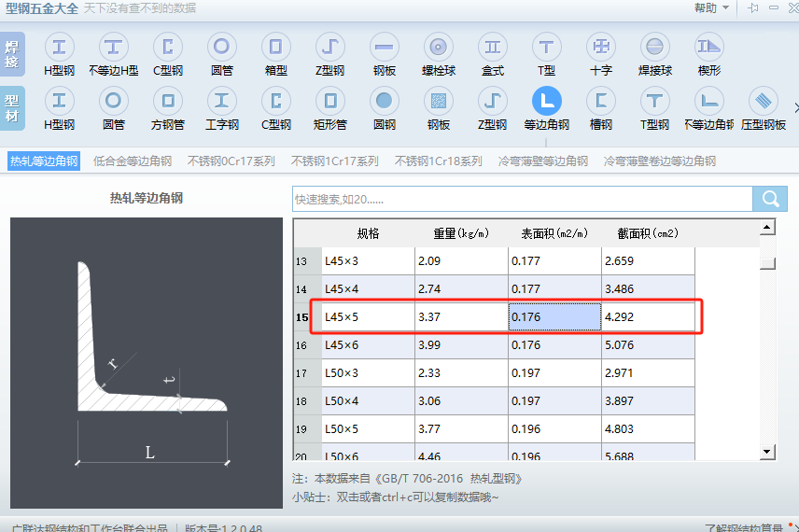Choose T型 welded section icon
Screen dimensions: 799x532
tap(546, 48)
